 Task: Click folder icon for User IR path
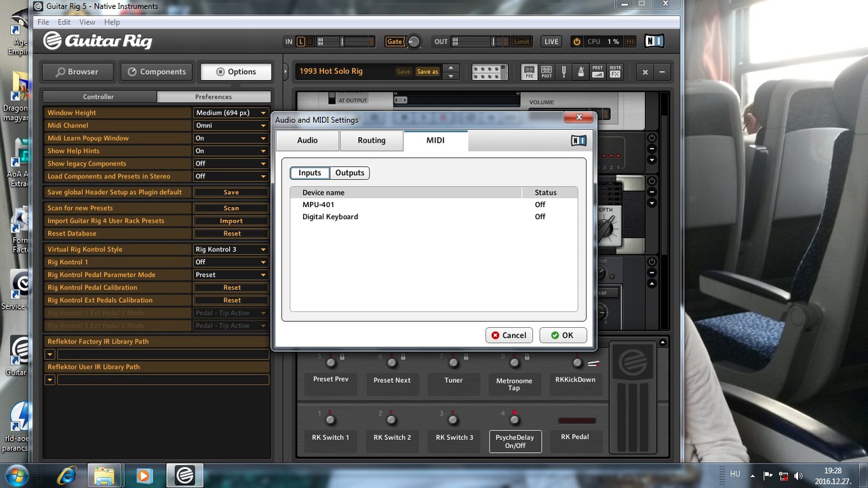point(50,379)
